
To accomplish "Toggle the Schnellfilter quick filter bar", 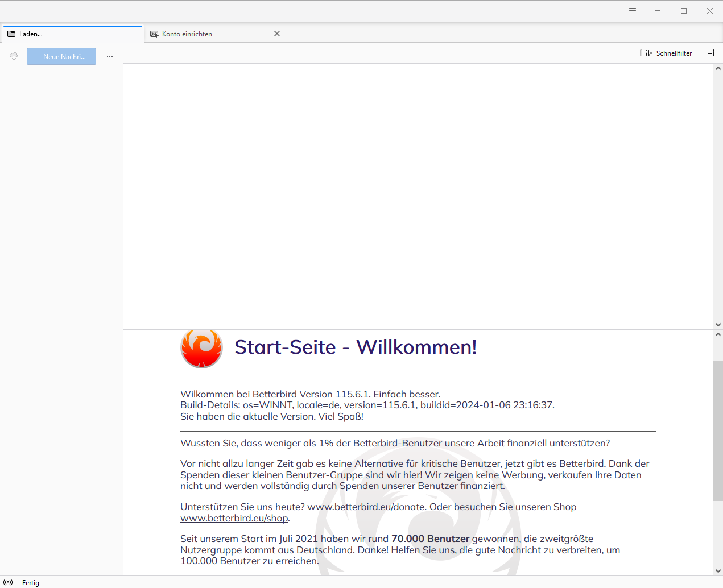I will (668, 53).
